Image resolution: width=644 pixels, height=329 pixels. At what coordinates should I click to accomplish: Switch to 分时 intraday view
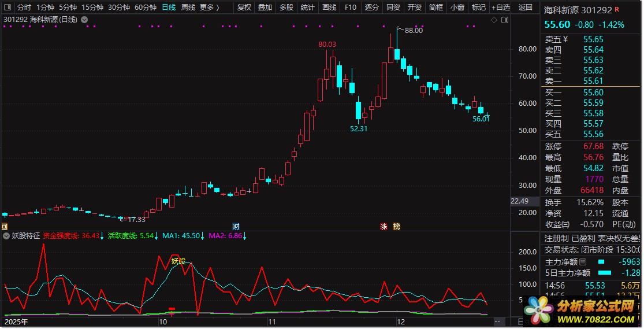click(x=24, y=7)
